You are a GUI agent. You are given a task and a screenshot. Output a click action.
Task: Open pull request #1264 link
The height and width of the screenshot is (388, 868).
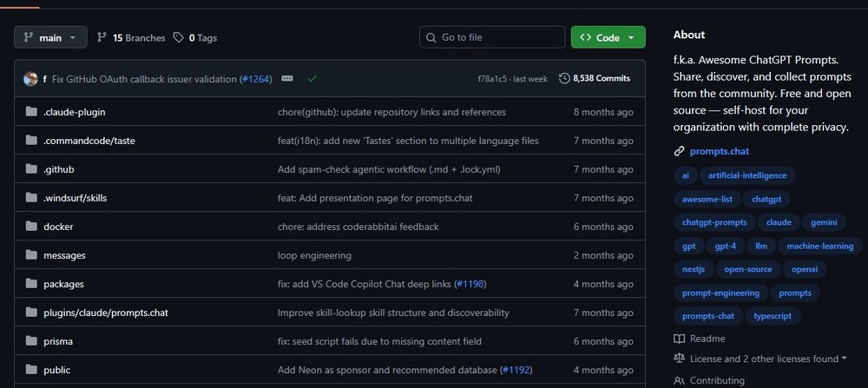[256, 79]
